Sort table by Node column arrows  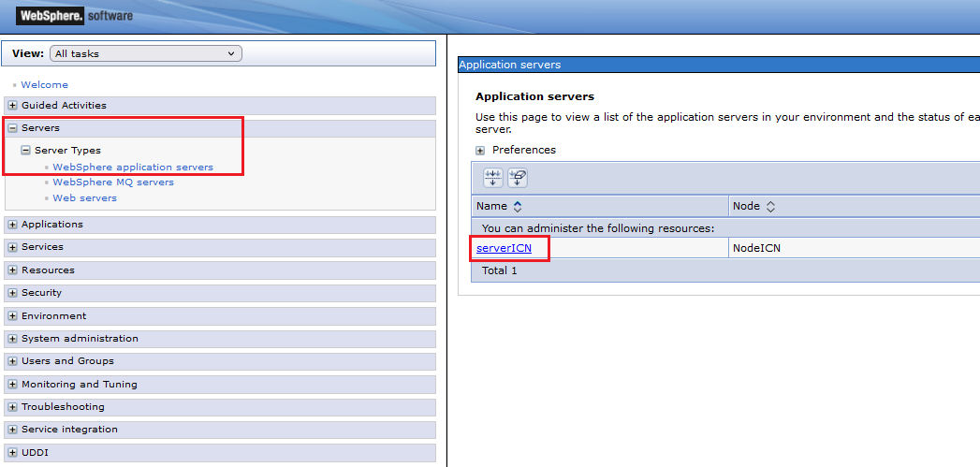tap(770, 206)
